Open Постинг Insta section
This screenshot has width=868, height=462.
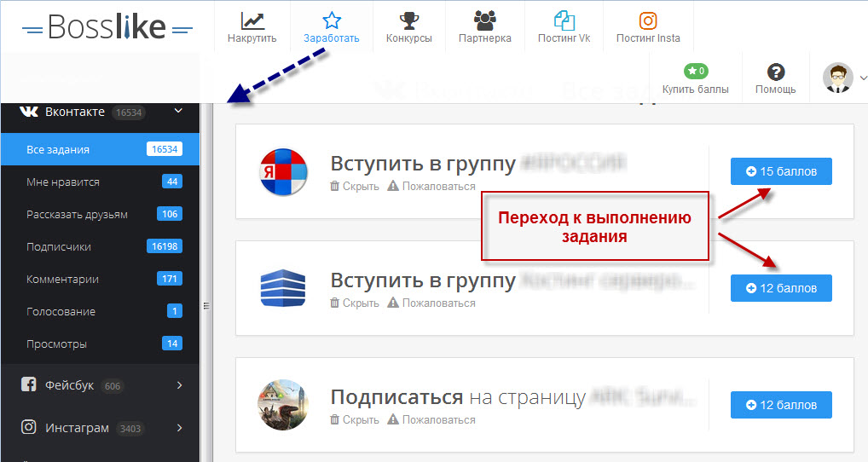648,27
